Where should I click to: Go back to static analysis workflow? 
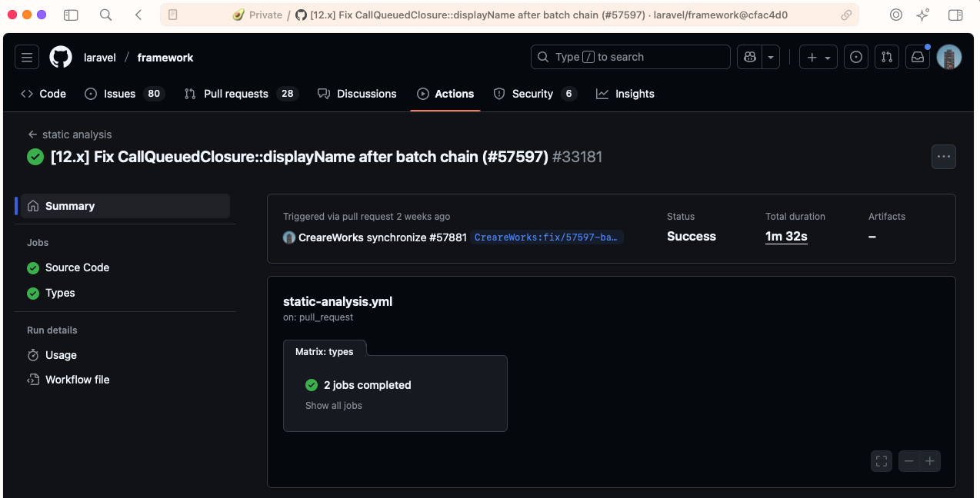(x=70, y=134)
